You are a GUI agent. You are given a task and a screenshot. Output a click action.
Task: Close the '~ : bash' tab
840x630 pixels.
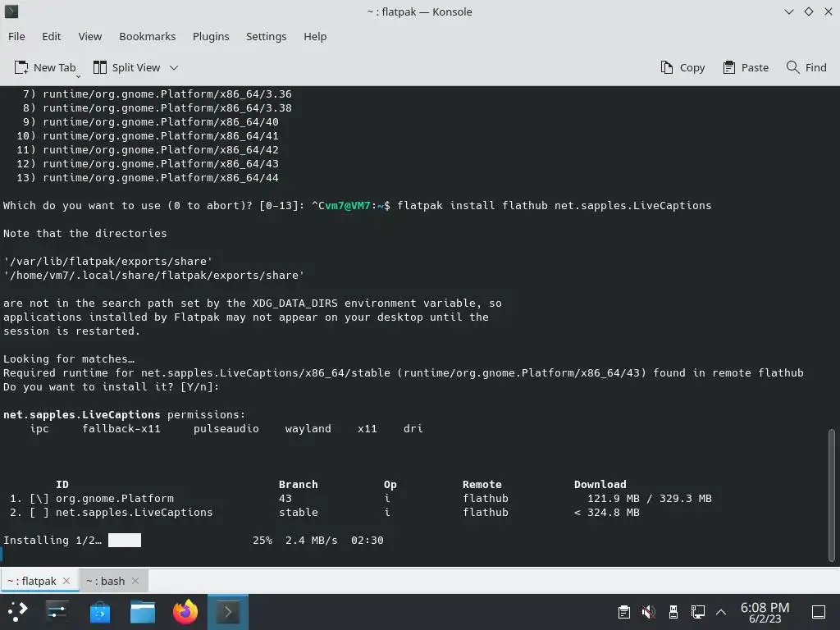click(x=135, y=581)
